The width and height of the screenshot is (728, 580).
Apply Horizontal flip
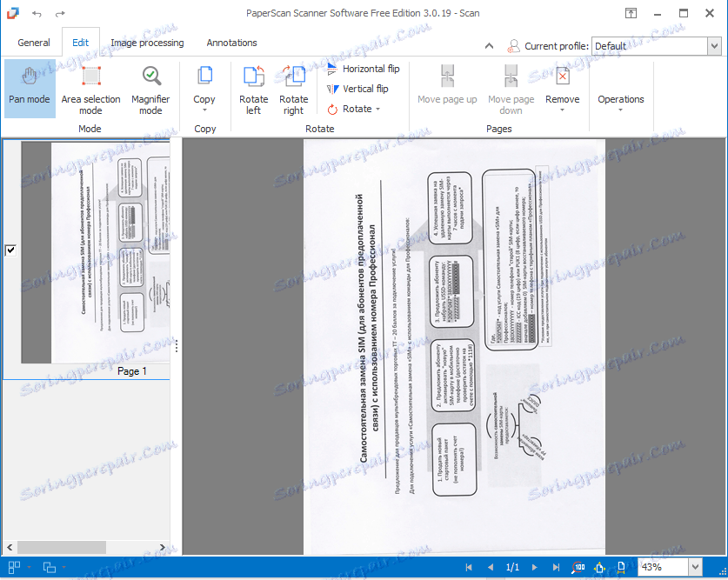click(363, 70)
